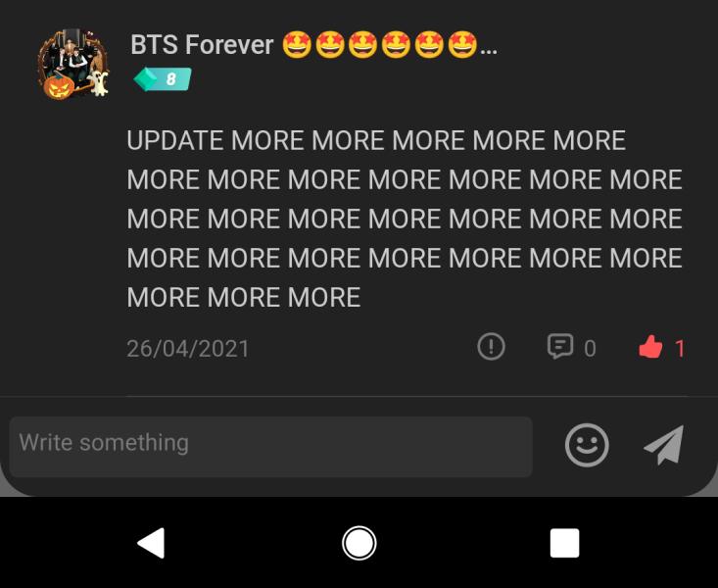Like the comment with the red thumbs-up
Viewport: 718px width, 588px height.
click(650, 347)
